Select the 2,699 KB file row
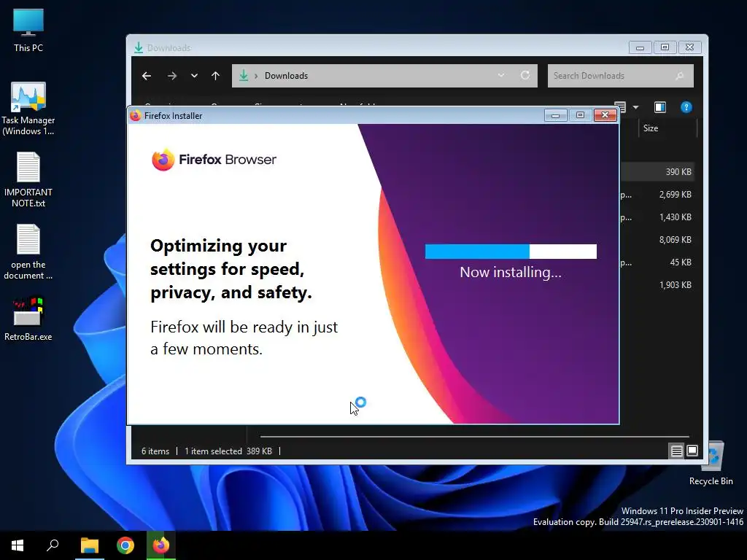747x560 pixels. point(657,194)
